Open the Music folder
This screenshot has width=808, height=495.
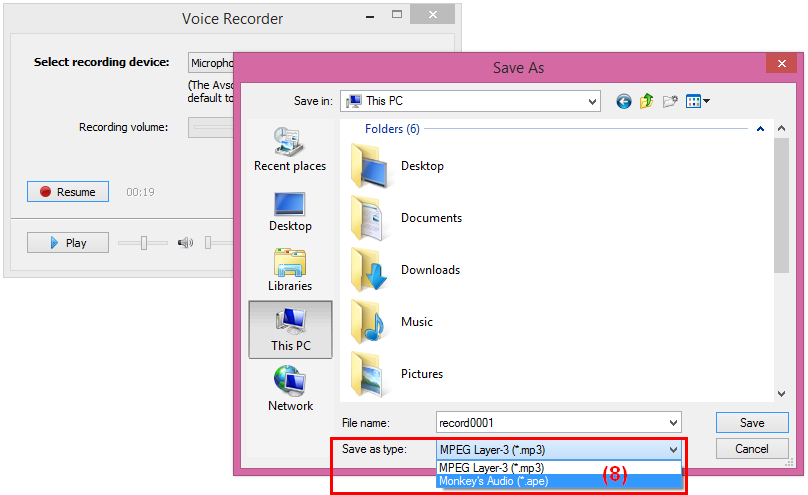click(x=416, y=322)
